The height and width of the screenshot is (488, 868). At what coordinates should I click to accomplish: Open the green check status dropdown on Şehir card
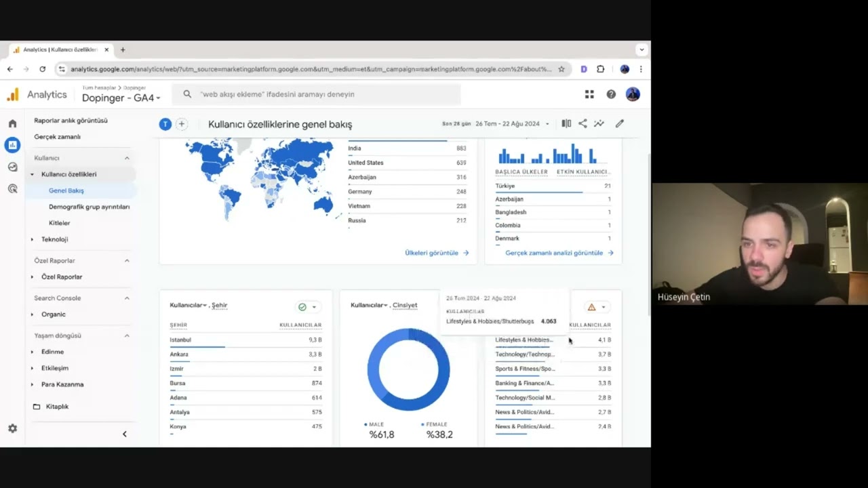tap(307, 307)
